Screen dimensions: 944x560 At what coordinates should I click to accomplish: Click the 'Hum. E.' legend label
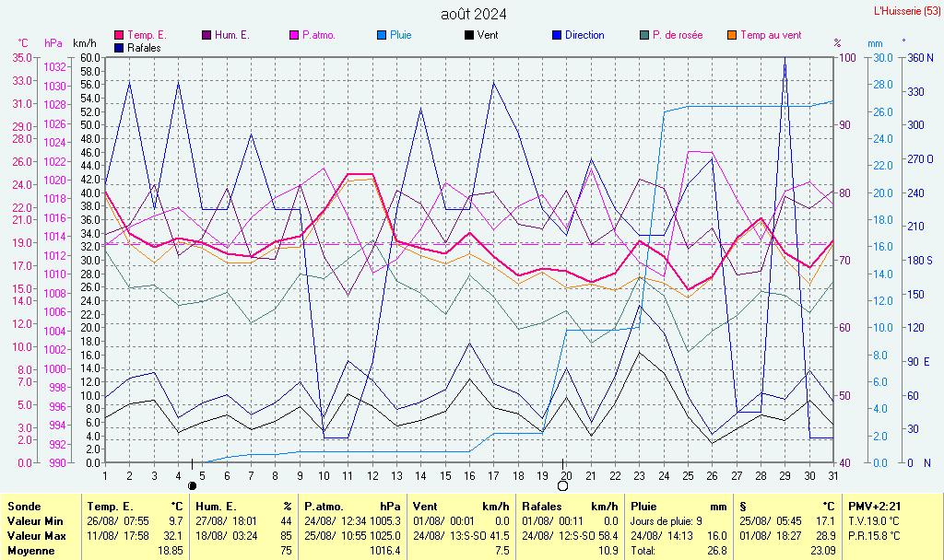pos(231,36)
